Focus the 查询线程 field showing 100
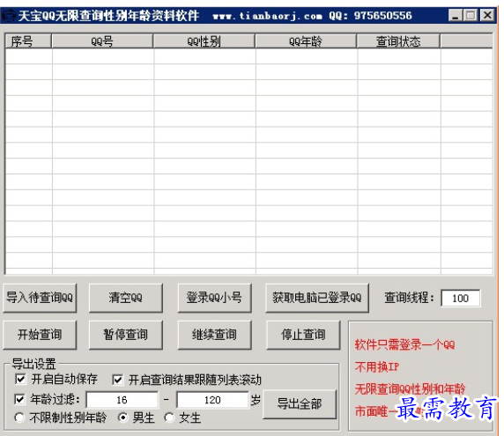 coord(461,299)
